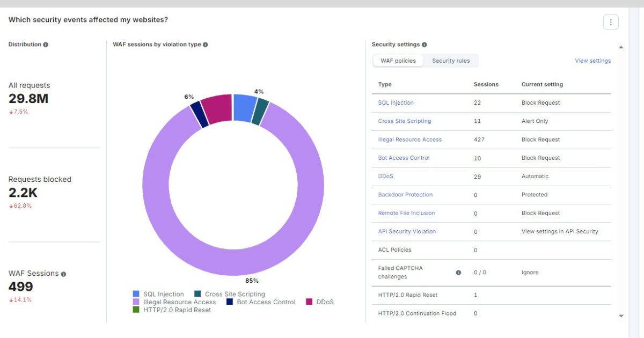This screenshot has width=644, height=338.
Task: Toggle Illegal Resource Access legend entry
Action: [174, 302]
